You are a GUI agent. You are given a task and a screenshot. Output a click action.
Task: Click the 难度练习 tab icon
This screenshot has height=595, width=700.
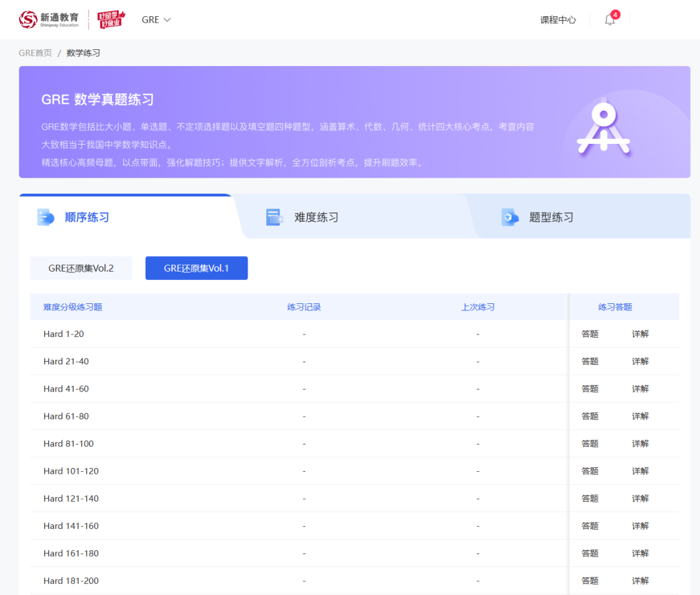point(275,217)
